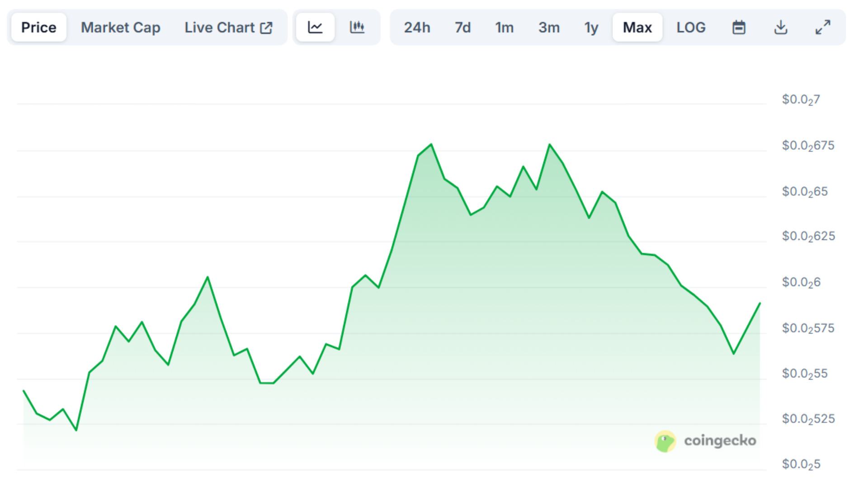Open the calendar date range picker
The image size is (868, 488).
(739, 28)
